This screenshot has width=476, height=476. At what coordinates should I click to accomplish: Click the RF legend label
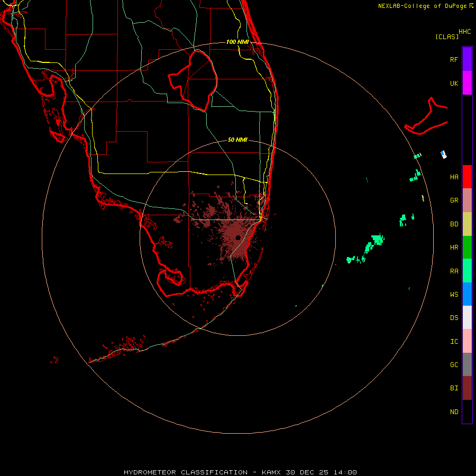pos(454,59)
